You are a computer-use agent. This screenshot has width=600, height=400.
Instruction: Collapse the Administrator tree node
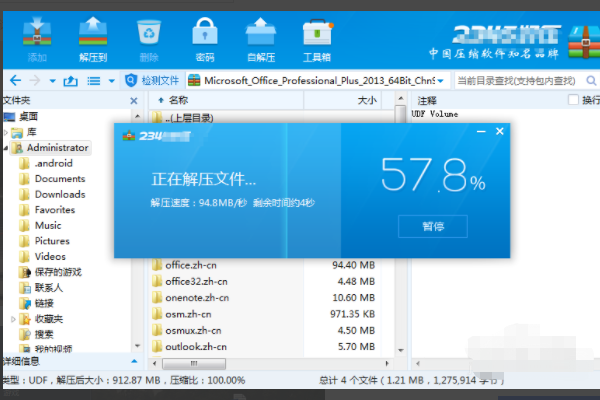coord(6,148)
